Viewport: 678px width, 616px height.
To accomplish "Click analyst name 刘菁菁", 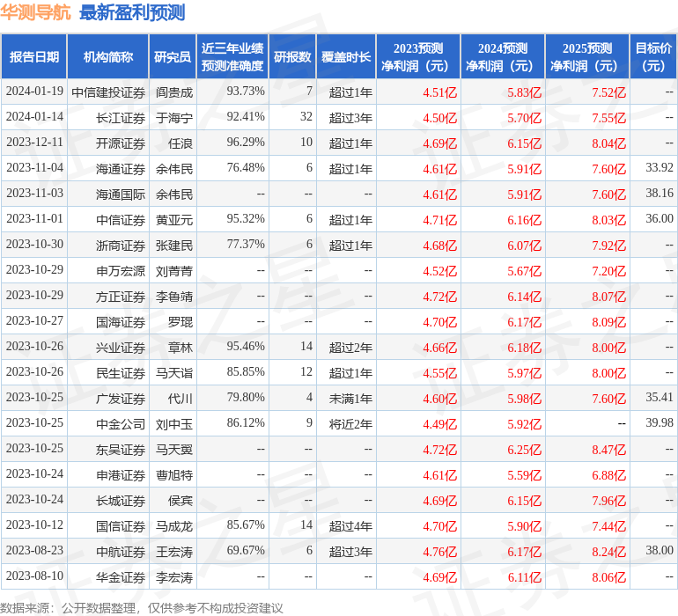I will 174,271.
